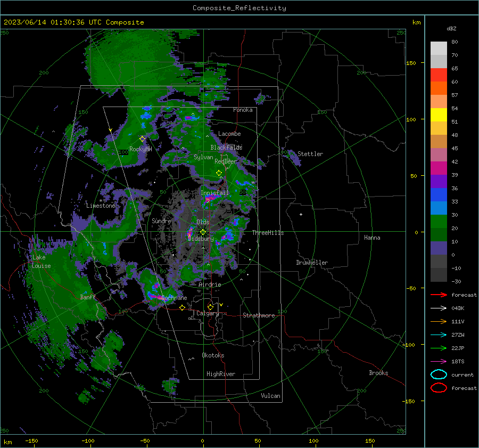The width and height of the screenshot is (479, 448).
Task: Click the Stettler city label
Action: pyautogui.click(x=310, y=154)
